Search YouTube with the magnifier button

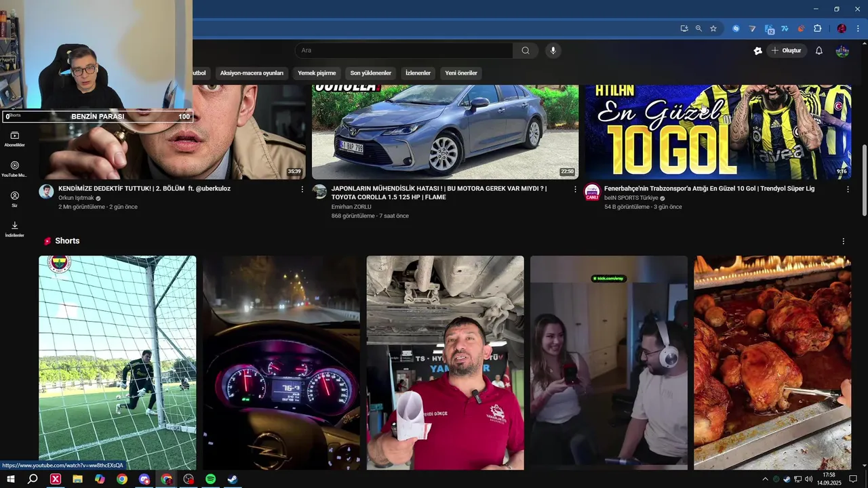[x=526, y=50]
